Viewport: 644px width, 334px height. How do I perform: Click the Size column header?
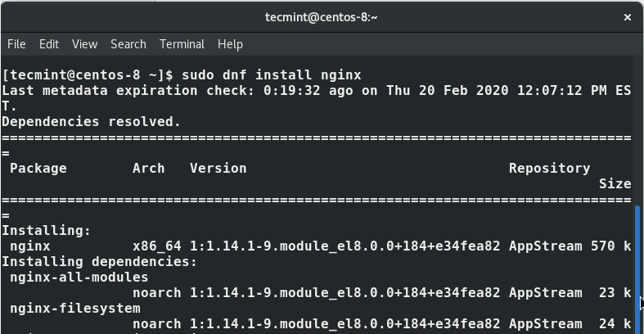tap(615, 183)
